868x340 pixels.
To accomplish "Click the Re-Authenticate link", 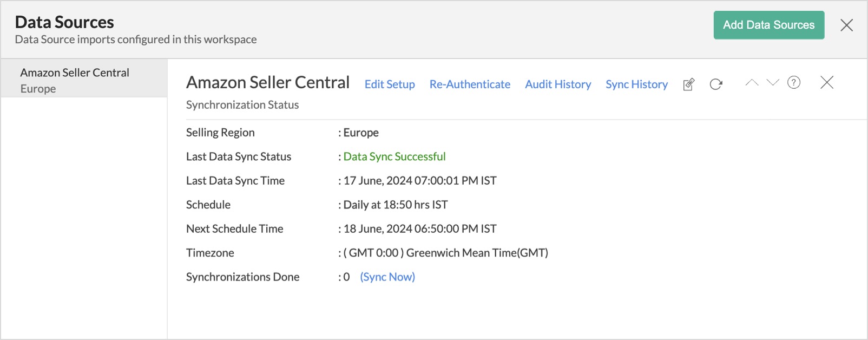I will coord(470,84).
